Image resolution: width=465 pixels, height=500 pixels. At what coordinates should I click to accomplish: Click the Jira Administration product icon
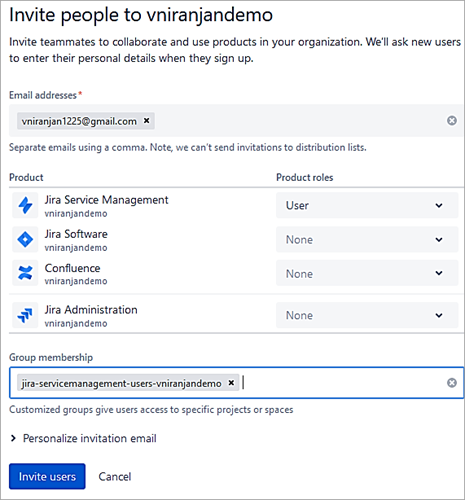click(25, 315)
